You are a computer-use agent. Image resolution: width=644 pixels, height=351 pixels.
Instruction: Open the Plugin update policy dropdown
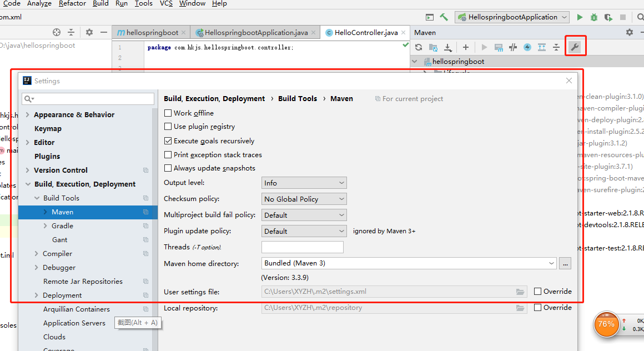(304, 231)
